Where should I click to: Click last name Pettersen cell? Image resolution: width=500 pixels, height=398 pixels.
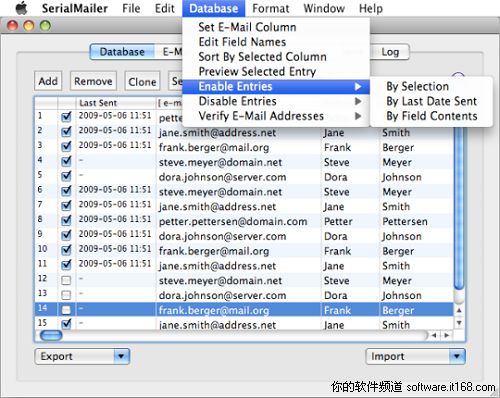[x=405, y=221]
